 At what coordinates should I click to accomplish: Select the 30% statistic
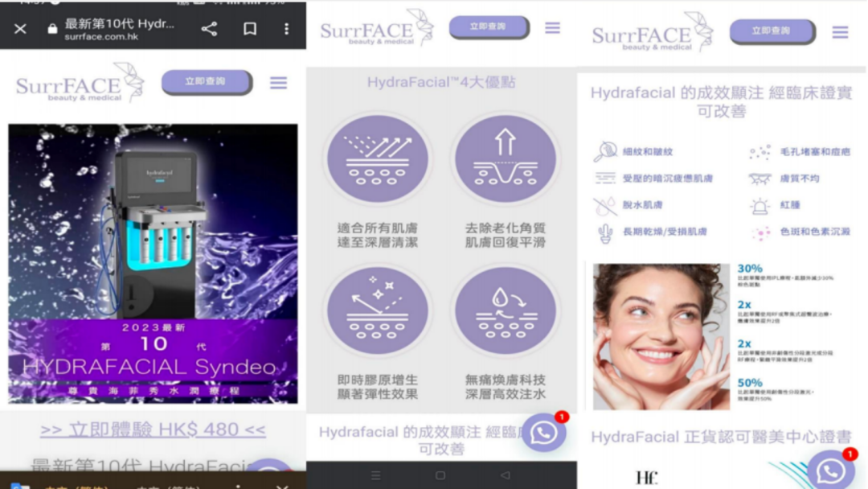(x=750, y=269)
